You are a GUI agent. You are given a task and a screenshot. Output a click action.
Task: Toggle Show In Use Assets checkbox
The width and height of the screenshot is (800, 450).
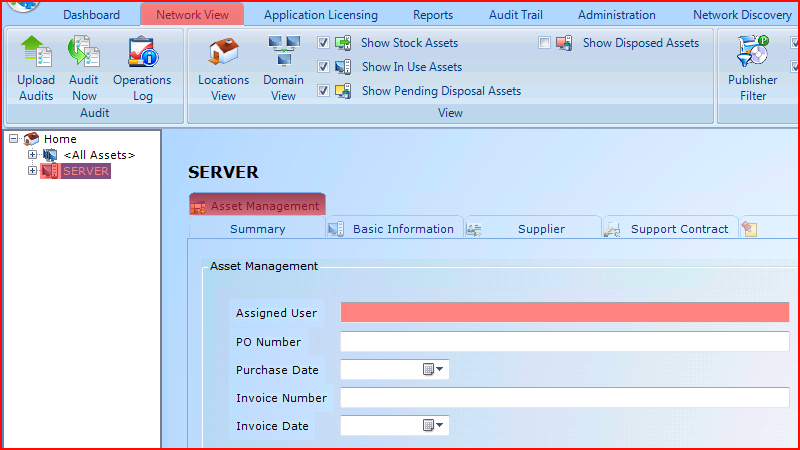323,66
